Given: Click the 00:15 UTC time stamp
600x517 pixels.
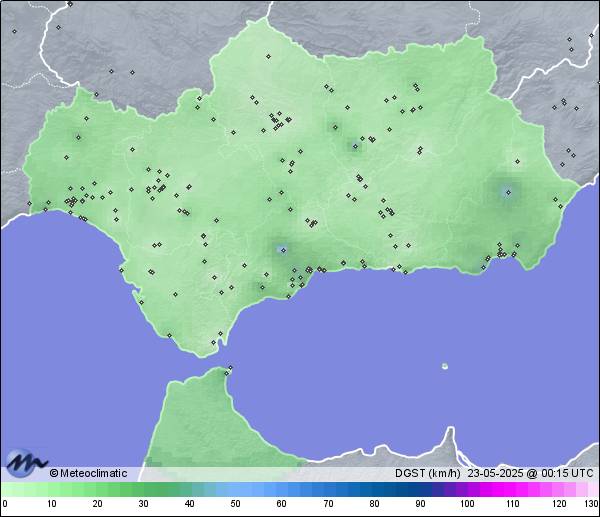Looking at the screenshot, I should (567, 473).
